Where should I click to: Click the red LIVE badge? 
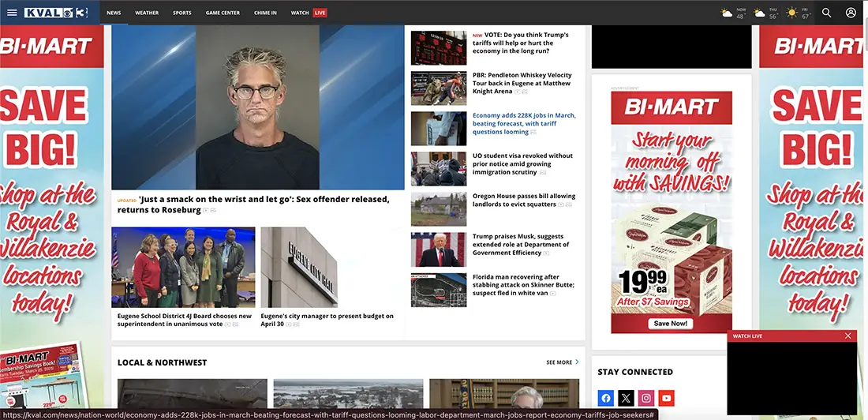tap(320, 13)
